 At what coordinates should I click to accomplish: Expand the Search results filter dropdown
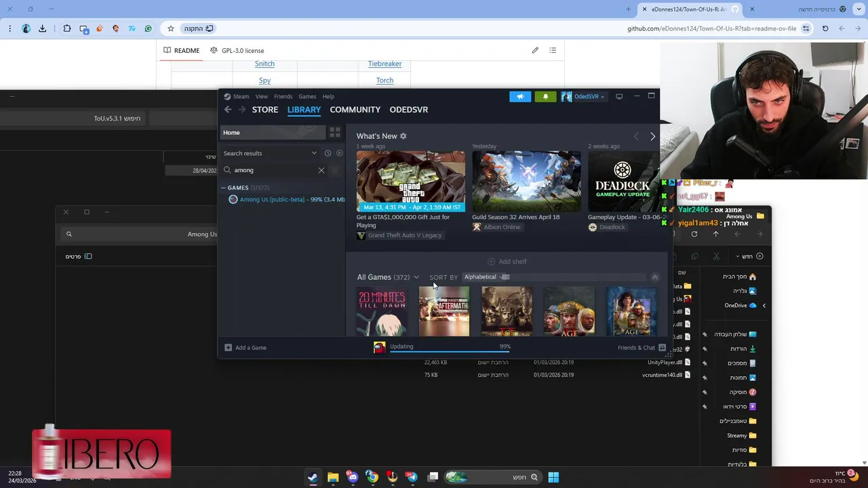[x=270, y=153]
